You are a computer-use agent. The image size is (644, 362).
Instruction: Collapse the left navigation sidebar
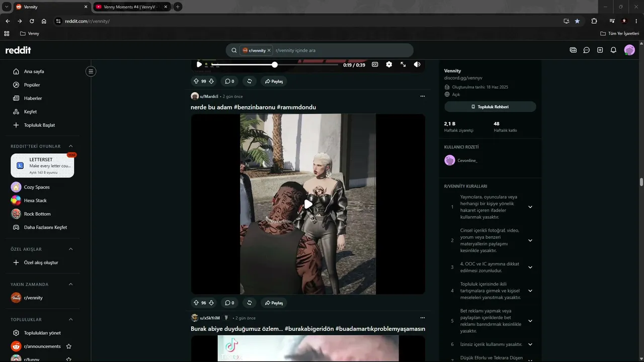[x=91, y=71]
